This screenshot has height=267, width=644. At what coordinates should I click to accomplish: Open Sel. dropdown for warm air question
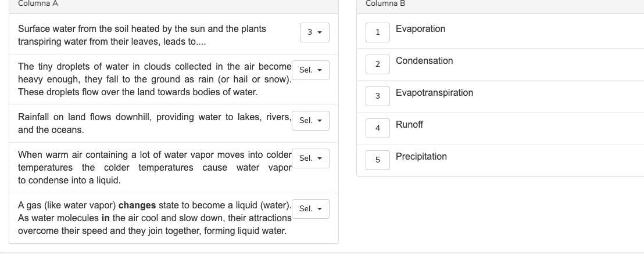pos(310,158)
